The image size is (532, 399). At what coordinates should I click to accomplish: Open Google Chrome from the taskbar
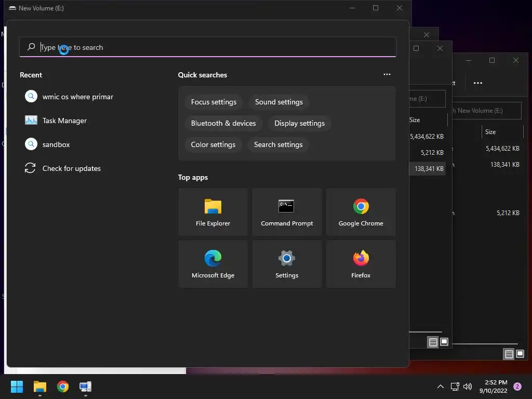click(x=63, y=387)
